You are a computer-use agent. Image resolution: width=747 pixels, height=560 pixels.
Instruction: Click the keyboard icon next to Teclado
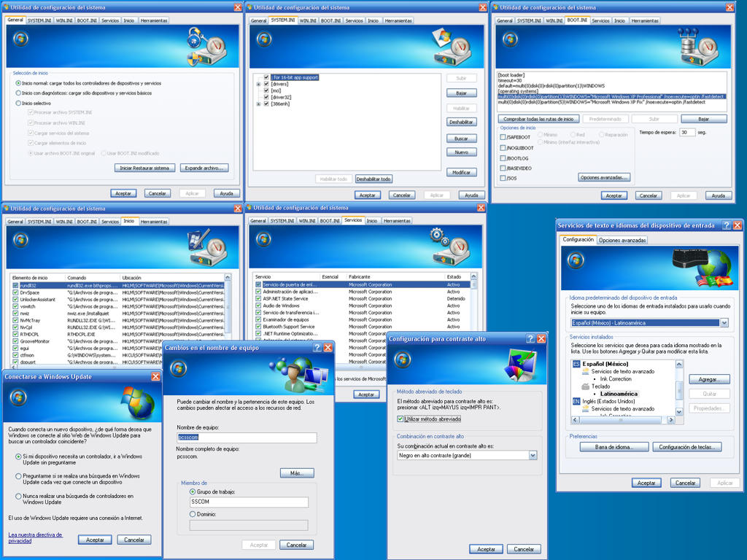(586, 386)
